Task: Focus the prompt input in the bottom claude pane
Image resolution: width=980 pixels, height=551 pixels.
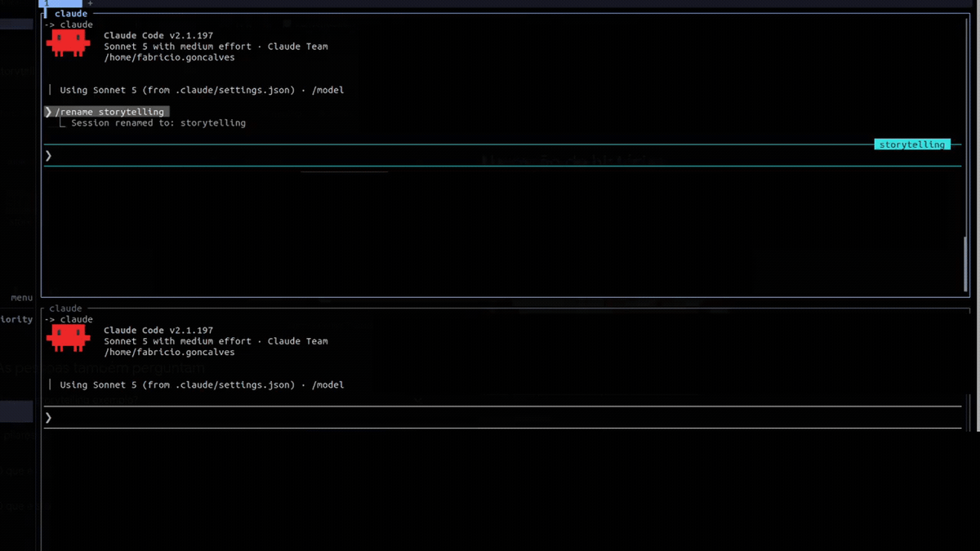Action: 502,417
